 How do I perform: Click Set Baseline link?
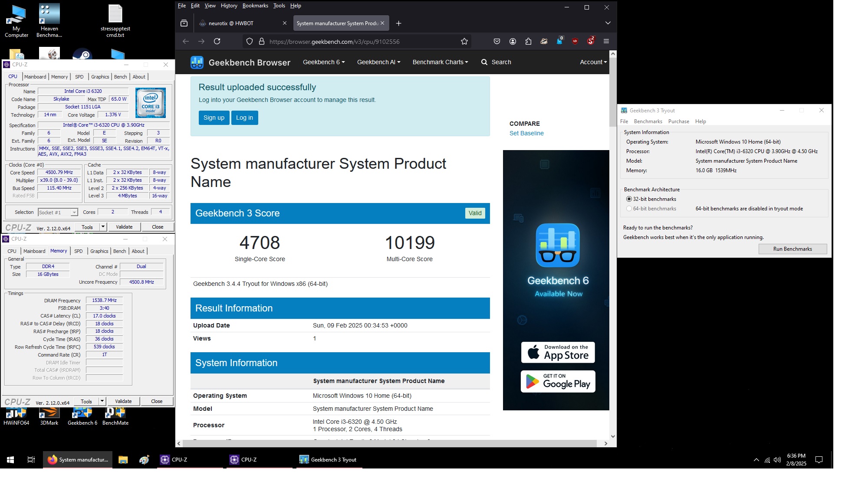tap(526, 133)
